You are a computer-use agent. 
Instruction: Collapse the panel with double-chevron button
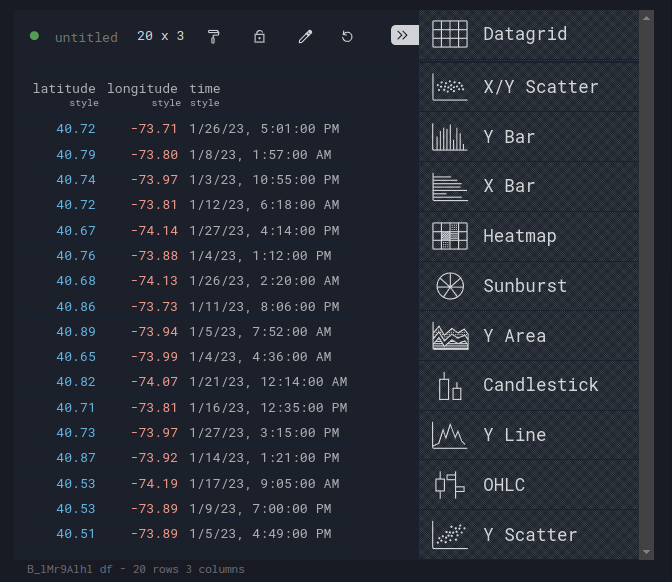tap(405, 35)
